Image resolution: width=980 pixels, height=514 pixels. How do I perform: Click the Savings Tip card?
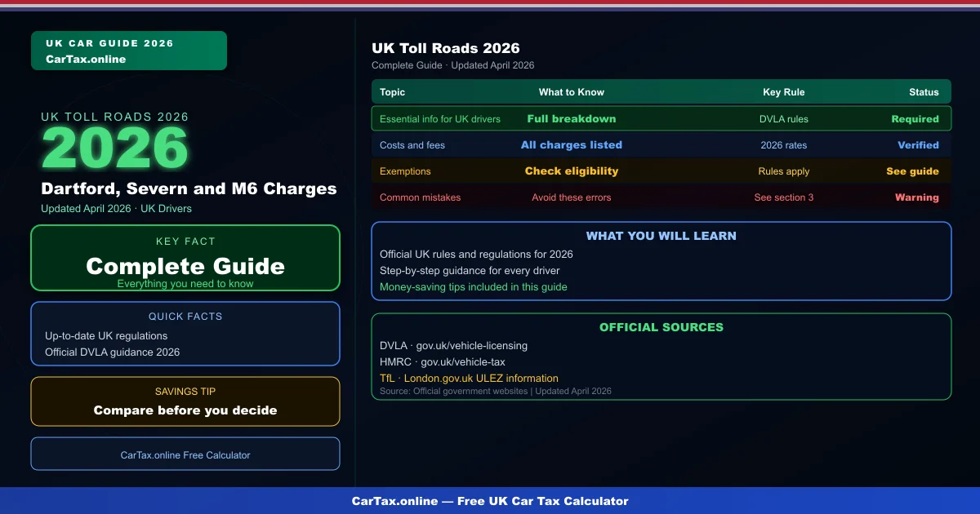185,401
